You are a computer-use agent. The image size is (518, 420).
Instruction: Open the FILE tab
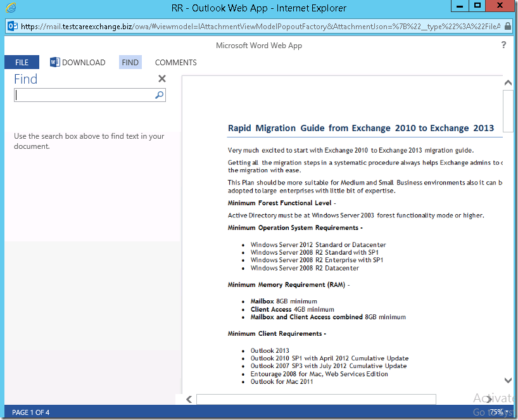coord(22,62)
